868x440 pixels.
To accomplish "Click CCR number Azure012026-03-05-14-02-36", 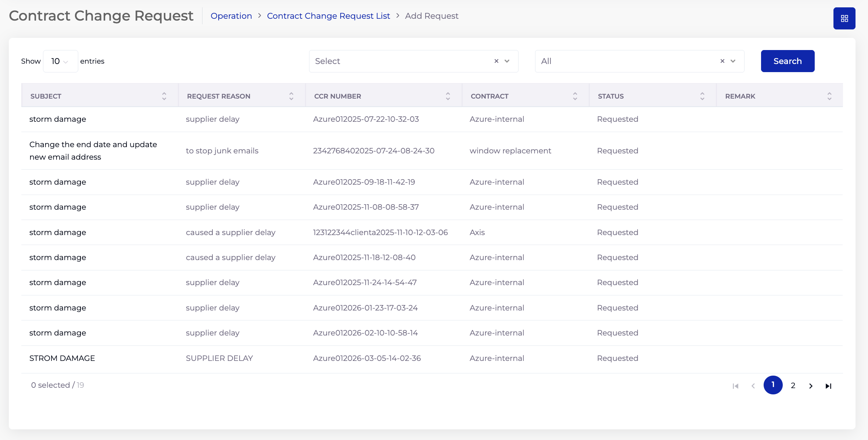I will tap(367, 358).
